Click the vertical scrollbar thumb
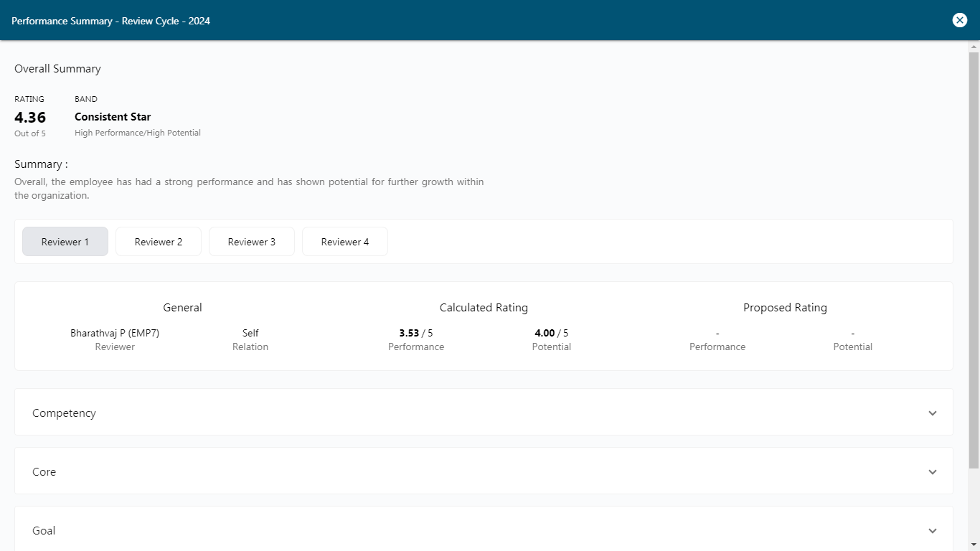The image size is (980, 551). [x=974, y=260]
